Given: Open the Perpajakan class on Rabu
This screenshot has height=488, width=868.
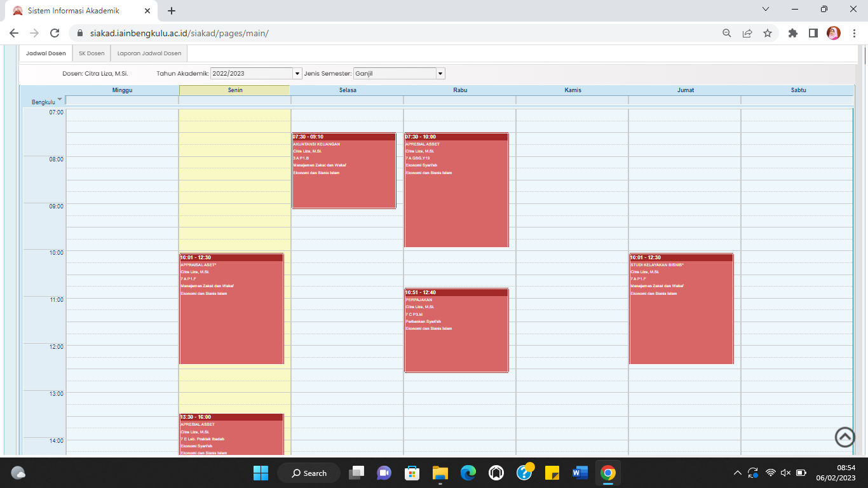Looking at the screenshot, I should tap(456, 332).
